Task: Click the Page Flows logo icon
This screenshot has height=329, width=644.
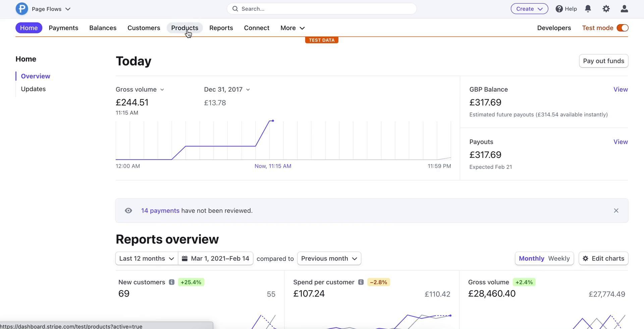Action: pyautogui.click(x=22, y=9)
